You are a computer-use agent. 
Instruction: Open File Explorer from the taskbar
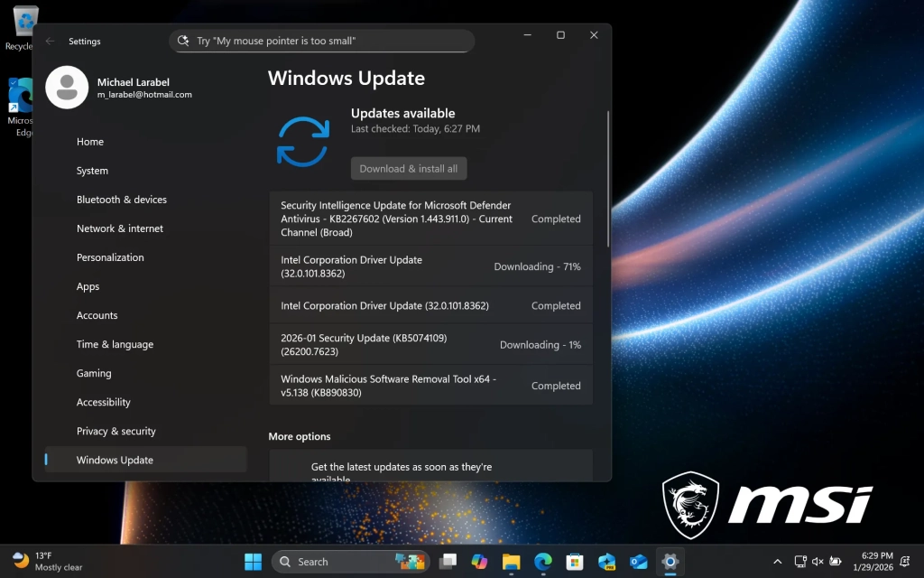point(511,561)
